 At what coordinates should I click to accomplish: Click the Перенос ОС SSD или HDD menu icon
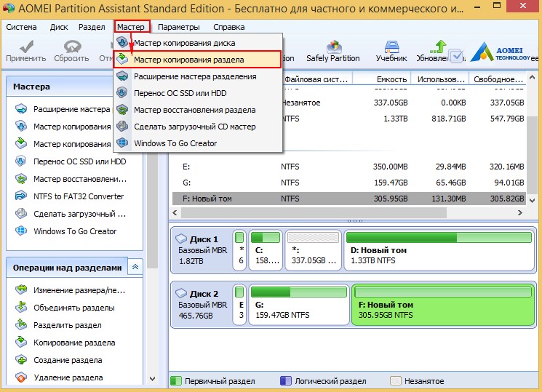tap(122, 92)
